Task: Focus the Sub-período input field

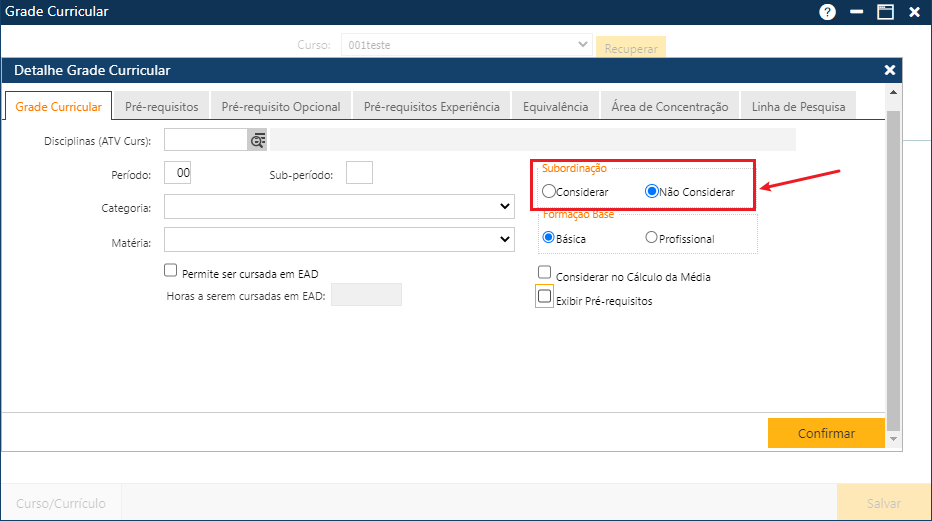Action: (359, 173)
